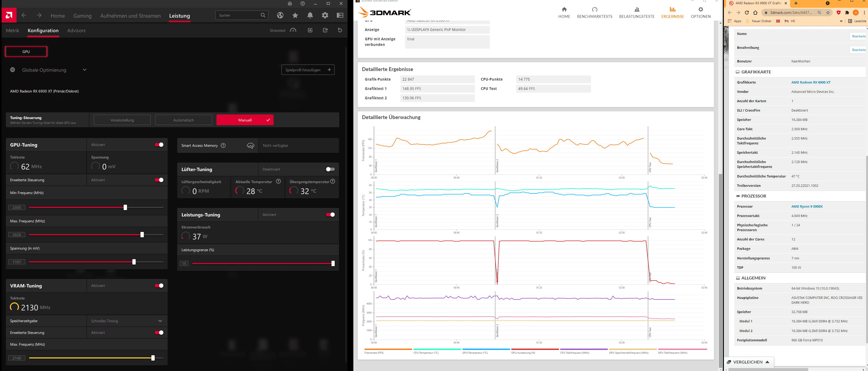
Task: Go back in Radeon Software navigation
Action: tap(24, 15)
